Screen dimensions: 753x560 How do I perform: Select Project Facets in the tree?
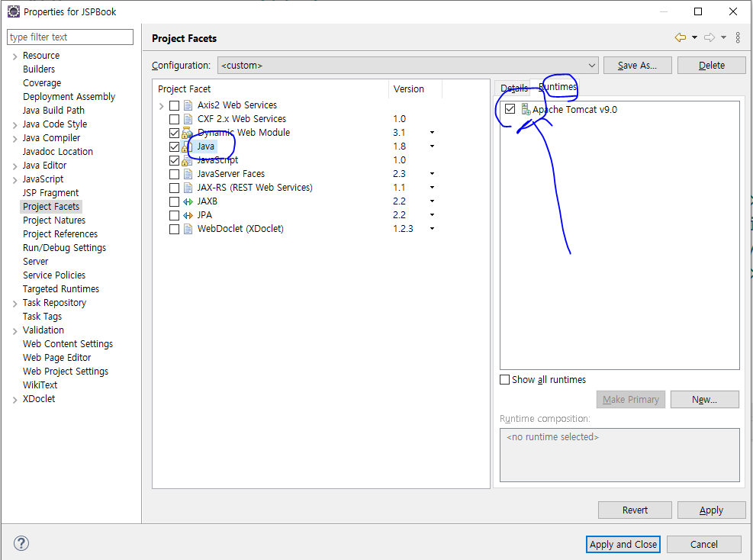(x=51, y=207)
